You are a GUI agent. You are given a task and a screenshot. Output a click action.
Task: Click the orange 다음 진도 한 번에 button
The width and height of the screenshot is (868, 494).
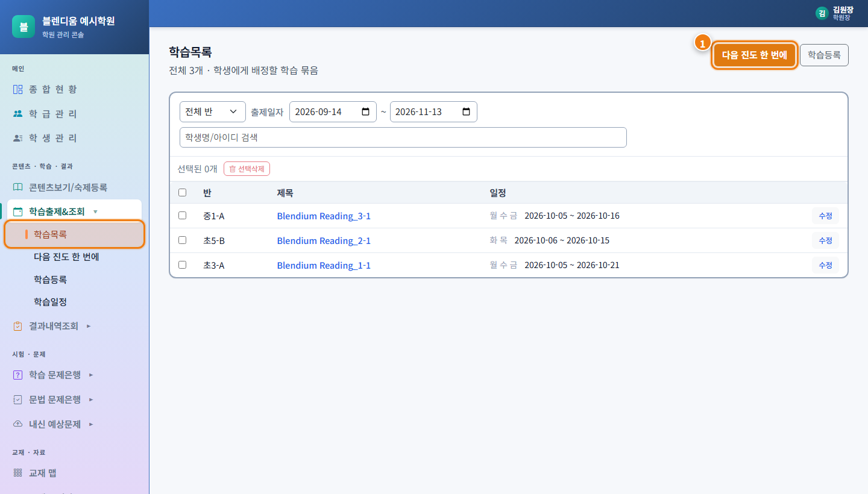[755, 55]
